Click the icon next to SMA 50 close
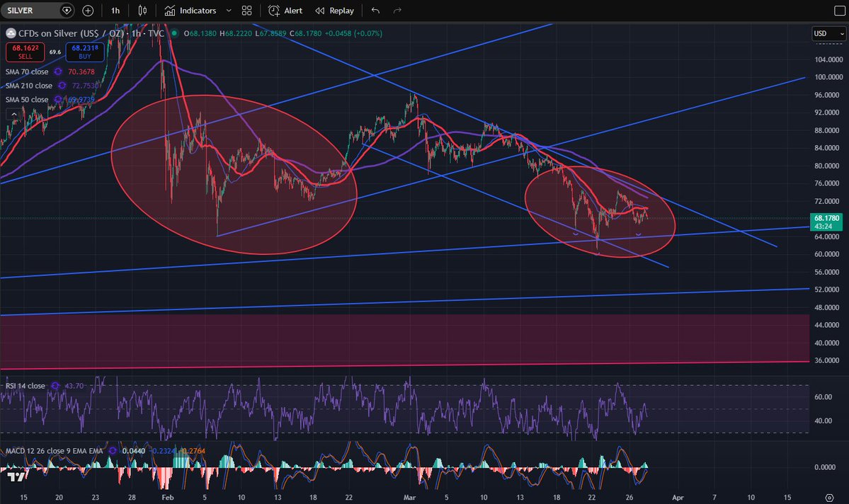The height and width of the screenshot is (504, 849). (x=58, y=100)
